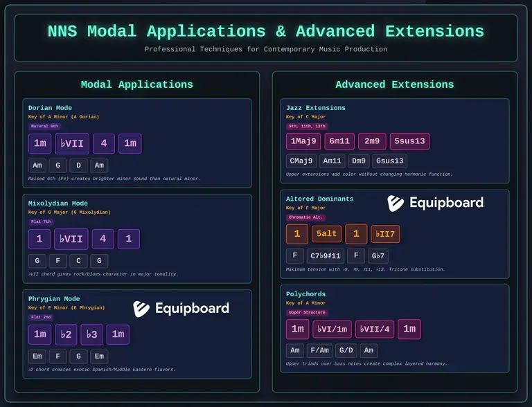Click the 'Altered Dominants' card title
Viewport: 532px width, 407px height.
pos(319,199)
